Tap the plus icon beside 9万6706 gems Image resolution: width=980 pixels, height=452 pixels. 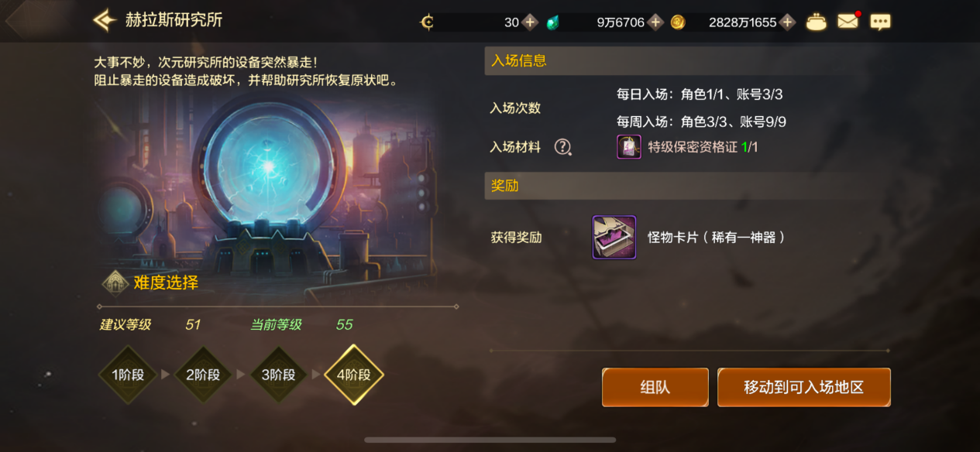tap(655, 22)
